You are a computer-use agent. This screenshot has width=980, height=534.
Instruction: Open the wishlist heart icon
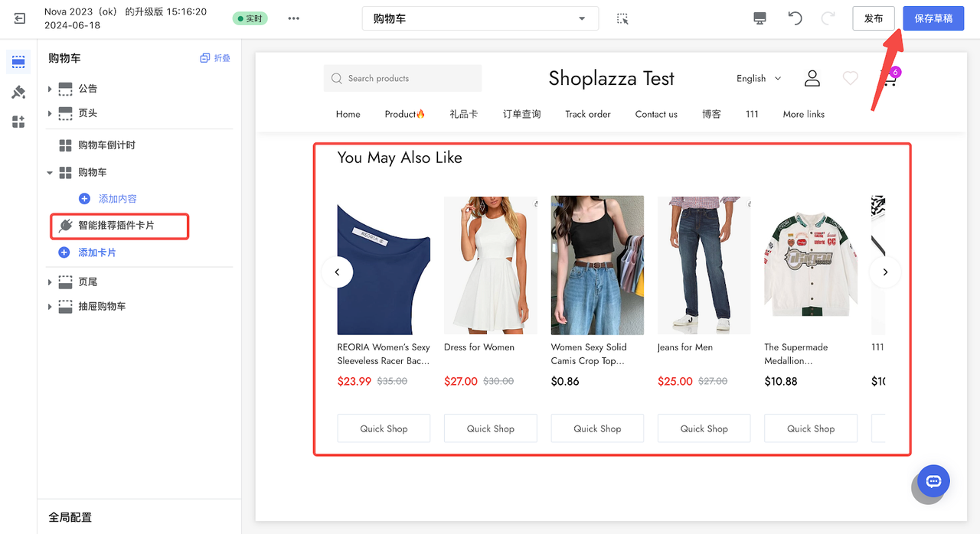[850, 78]
